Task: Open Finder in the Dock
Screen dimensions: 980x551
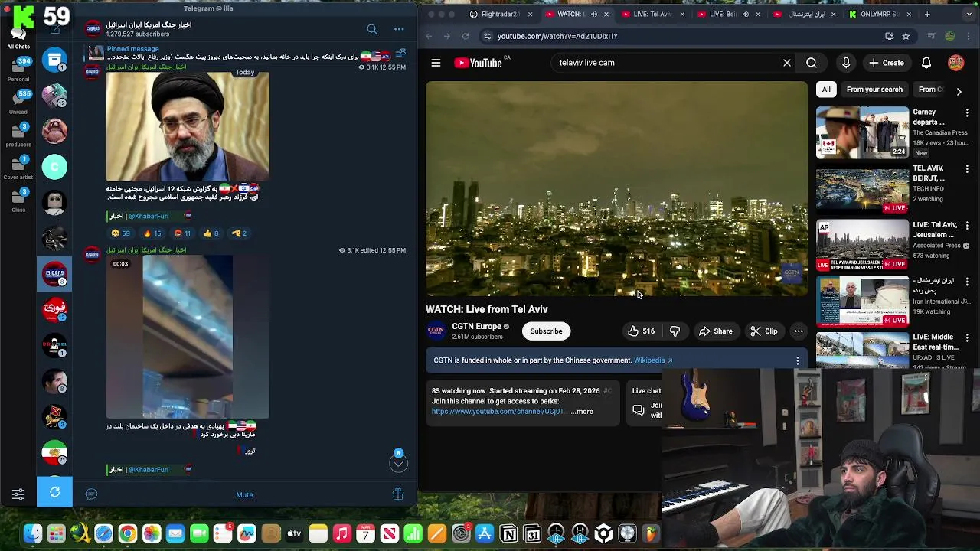Action: click(32, 533)
